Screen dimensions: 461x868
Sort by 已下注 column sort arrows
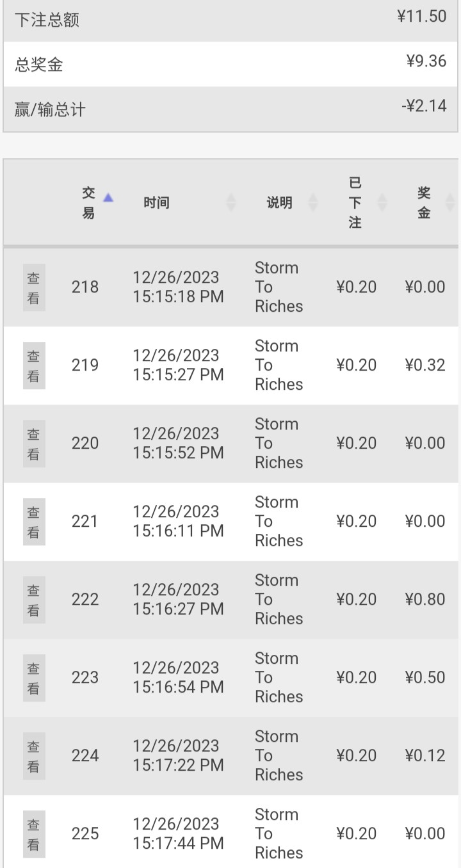tap(382, 203)
